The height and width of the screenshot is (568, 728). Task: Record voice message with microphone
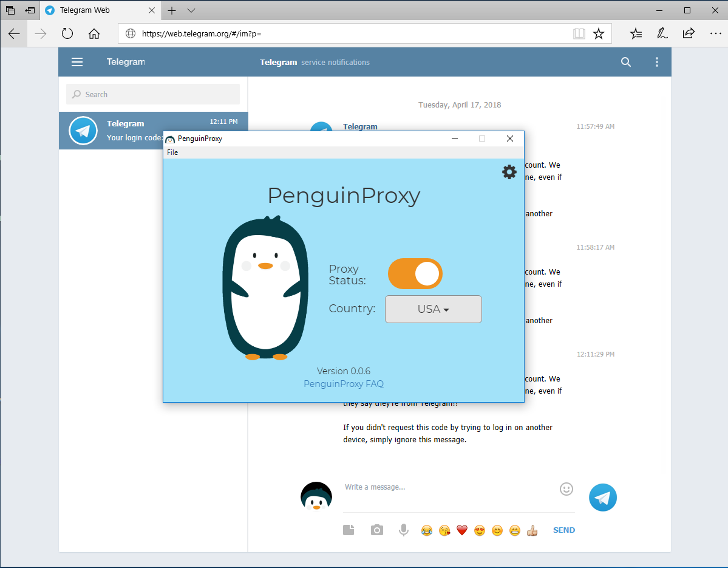(x=404, y=530)
